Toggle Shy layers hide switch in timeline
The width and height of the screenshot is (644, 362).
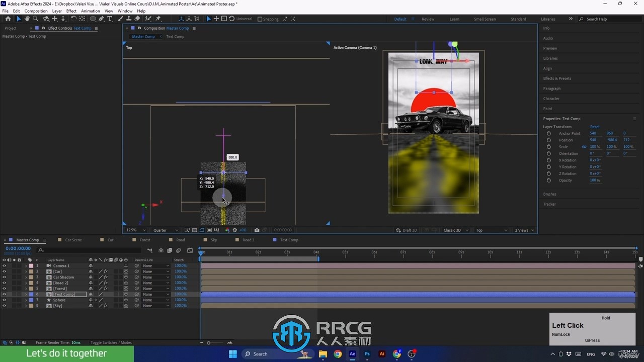pos(161,250)
